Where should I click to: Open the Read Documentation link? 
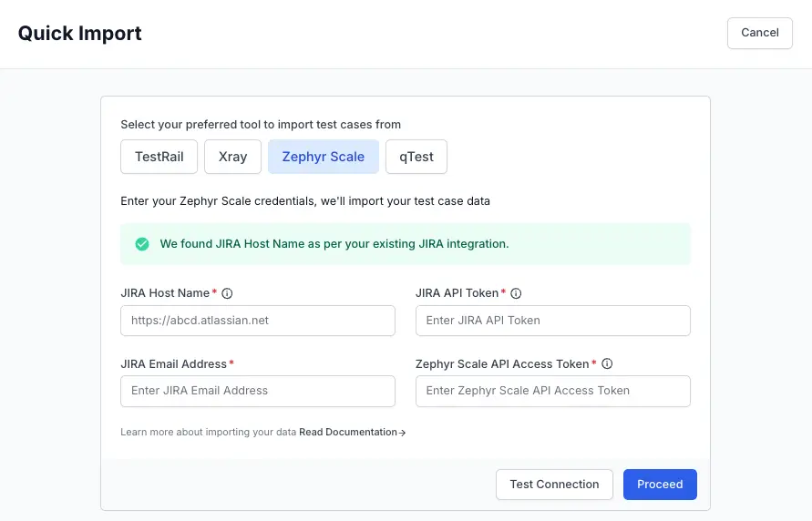tap(348, 433)
